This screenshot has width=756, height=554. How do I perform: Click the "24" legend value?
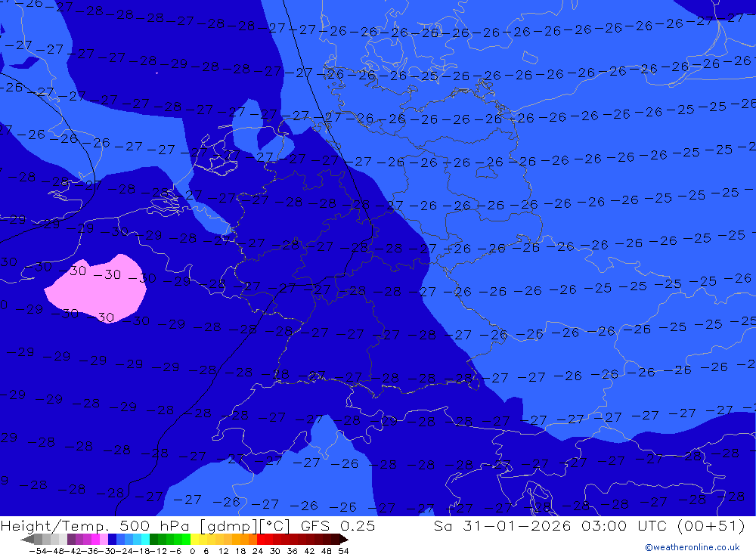(258, 551)
